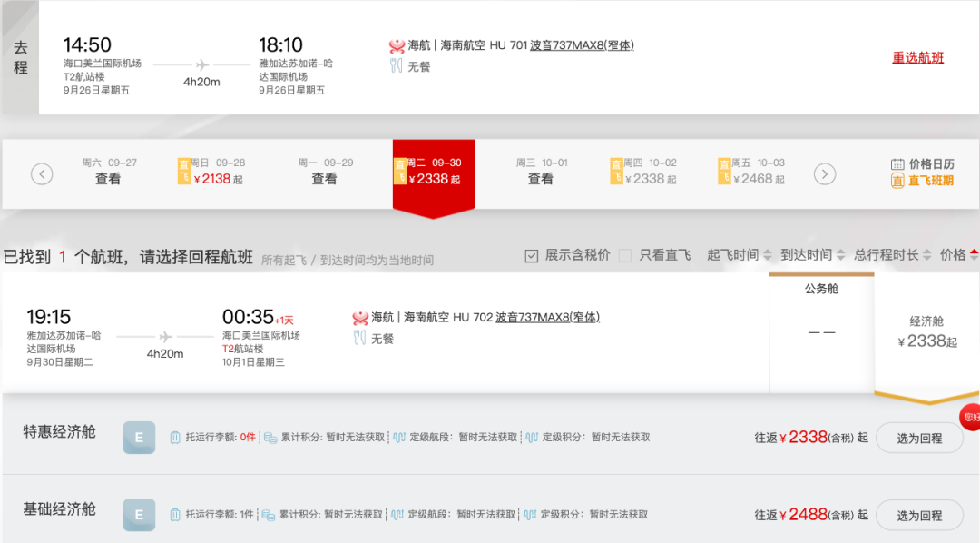This screenshot has width=980, height=543.
Task: Click the right chevron in the date carousel
Action: pyautogui.click(x=825, y=173)
